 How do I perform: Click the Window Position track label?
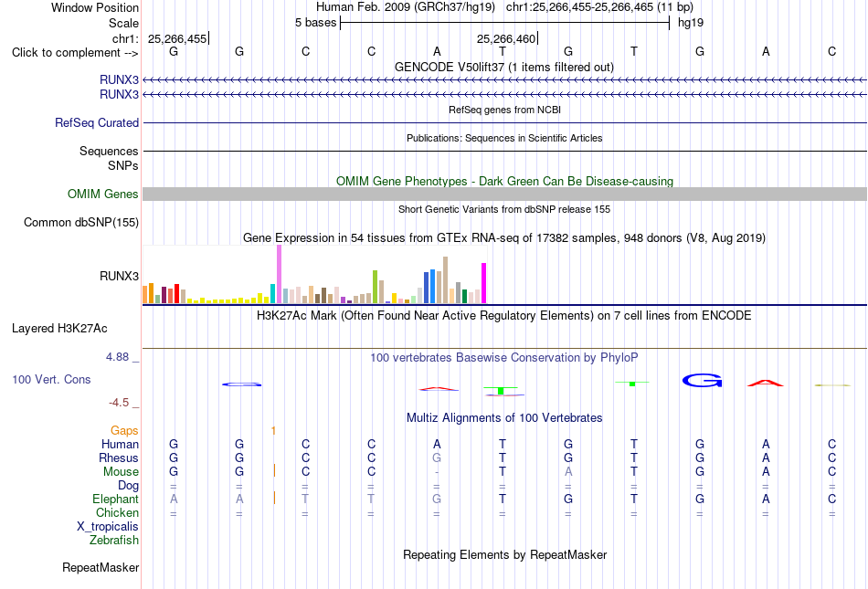point(95,7)
